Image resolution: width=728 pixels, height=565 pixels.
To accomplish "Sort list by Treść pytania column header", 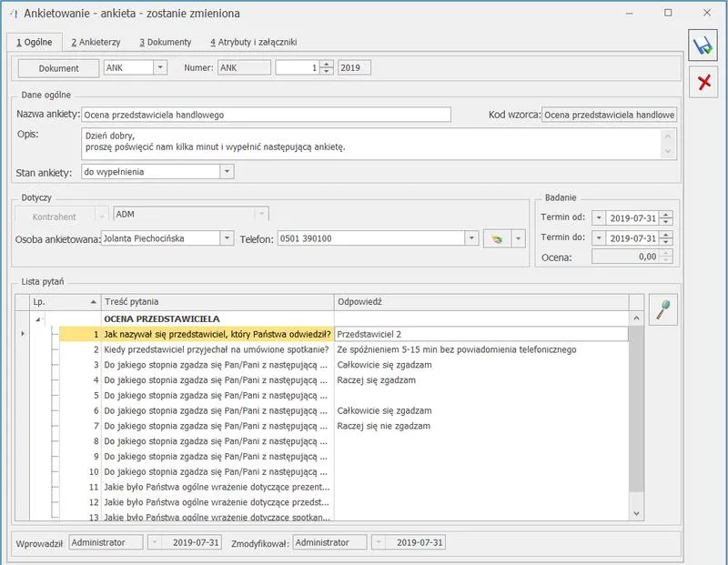I will (217, 301).
